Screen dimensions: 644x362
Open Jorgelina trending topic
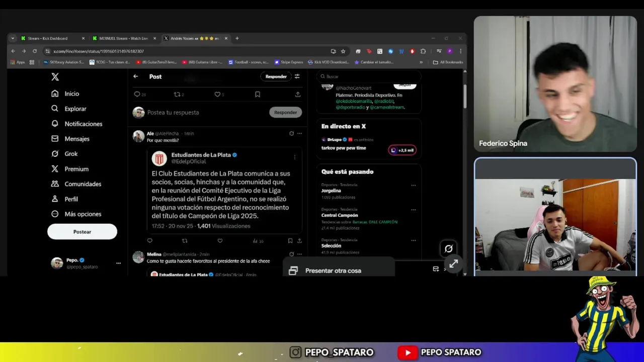[331, 191]
